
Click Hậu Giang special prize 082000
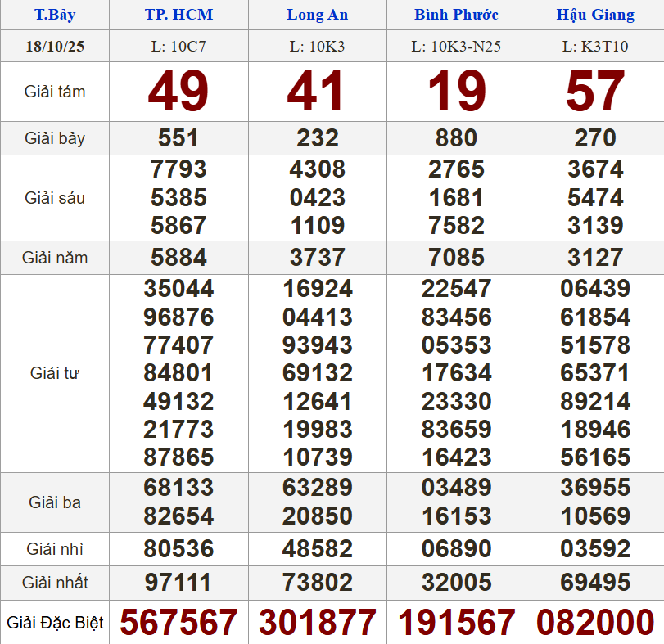tap(595, 624)
